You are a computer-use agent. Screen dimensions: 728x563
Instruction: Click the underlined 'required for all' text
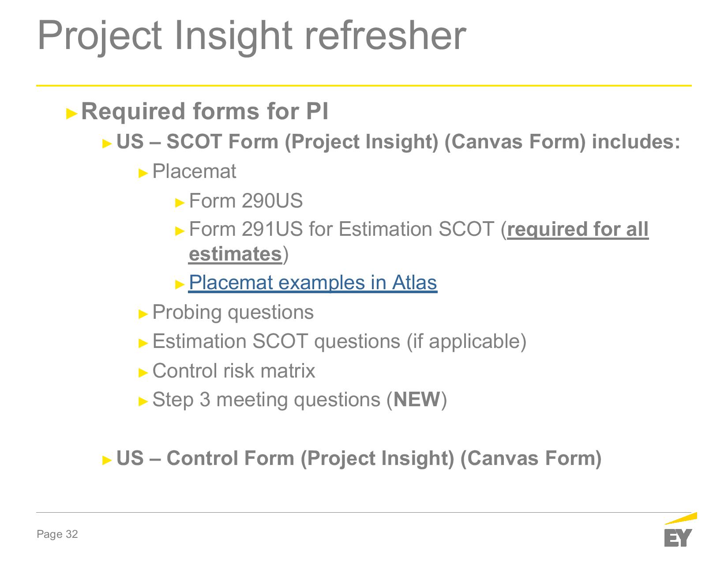coord(578,230)
